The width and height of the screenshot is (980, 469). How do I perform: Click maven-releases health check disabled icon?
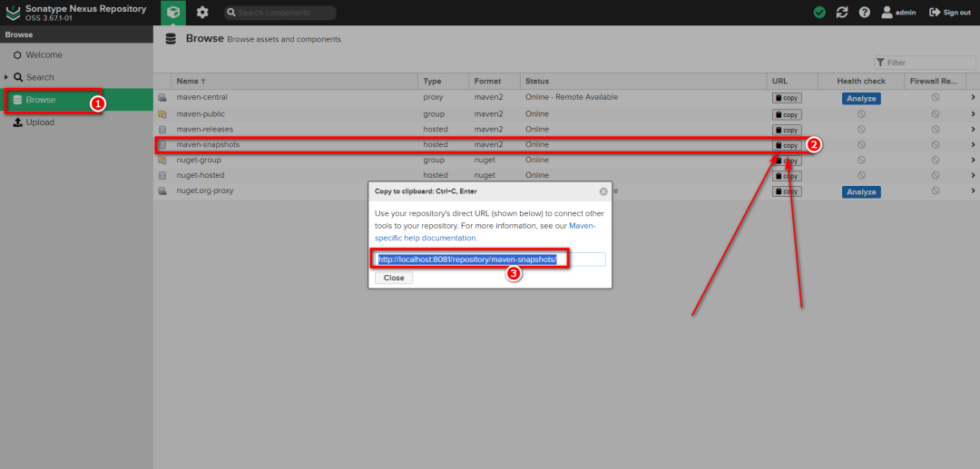(x=861, y=130)
